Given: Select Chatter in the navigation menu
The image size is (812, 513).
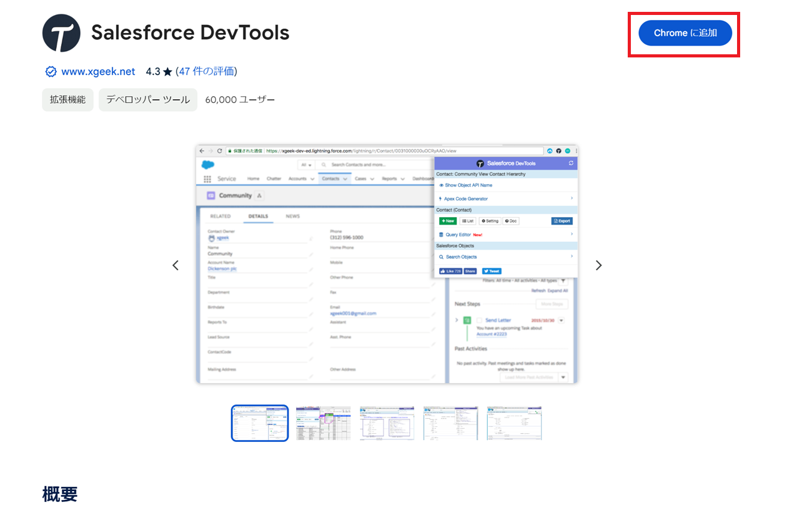Looking at the screenshot, I should (x=274, y=178).
